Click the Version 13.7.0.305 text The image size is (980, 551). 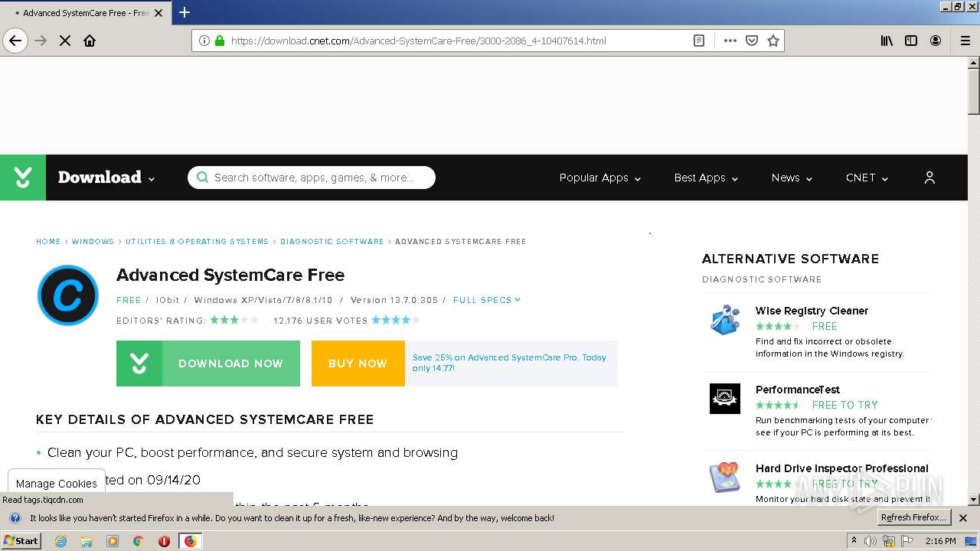tap(394, 300)
